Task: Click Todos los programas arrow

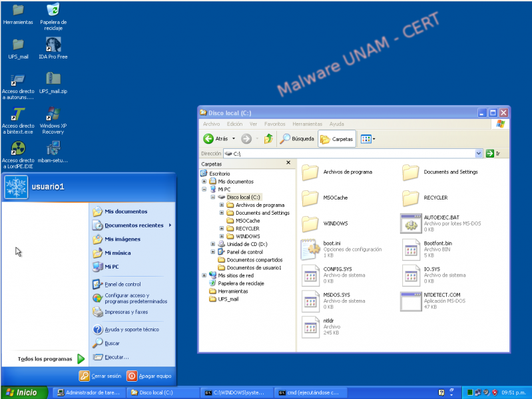Action: 81,358
